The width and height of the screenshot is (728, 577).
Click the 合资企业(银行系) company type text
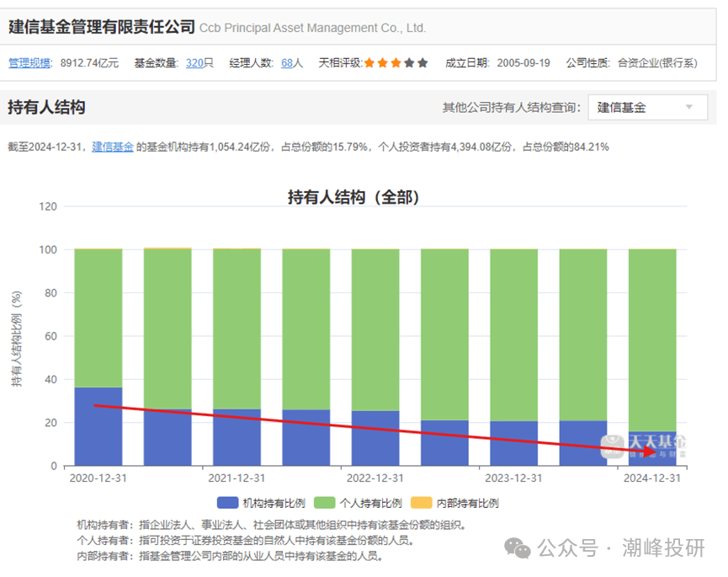(x=657, y=62)
